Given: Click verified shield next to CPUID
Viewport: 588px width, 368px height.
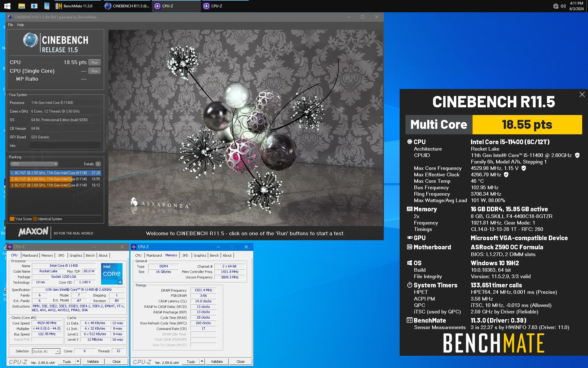Looking at the screenshot, I should click(x=577, y=155).
